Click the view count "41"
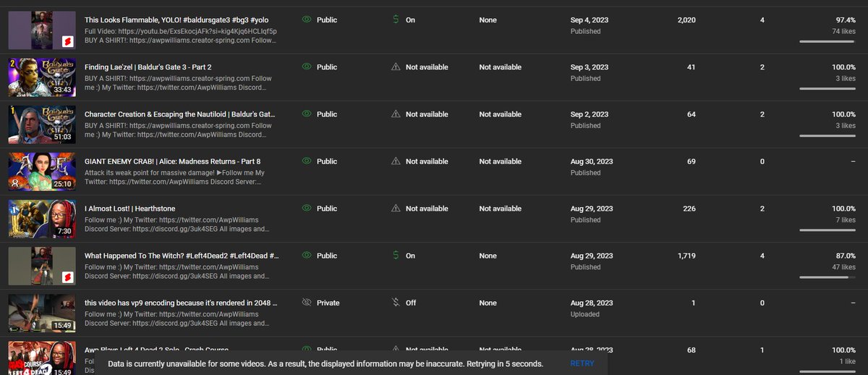Screen dimensions: 868x375 [x=692, y=67]
